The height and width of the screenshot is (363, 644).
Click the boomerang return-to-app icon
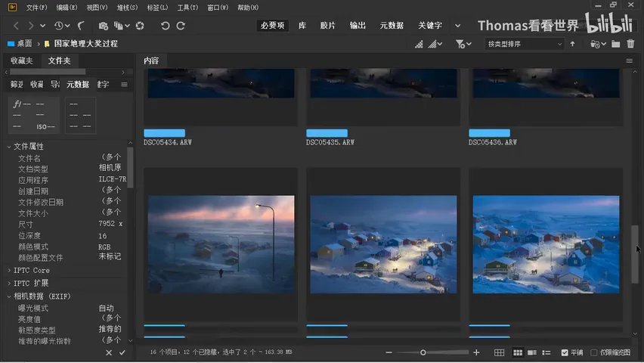[x=81, y=26]
